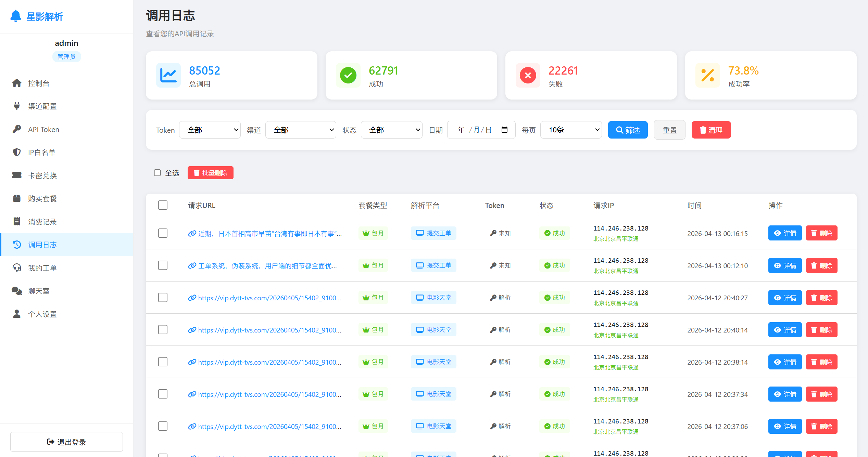Tick the table header select-all checkbox
868x457 pixels.
click(x=163, y=205)
